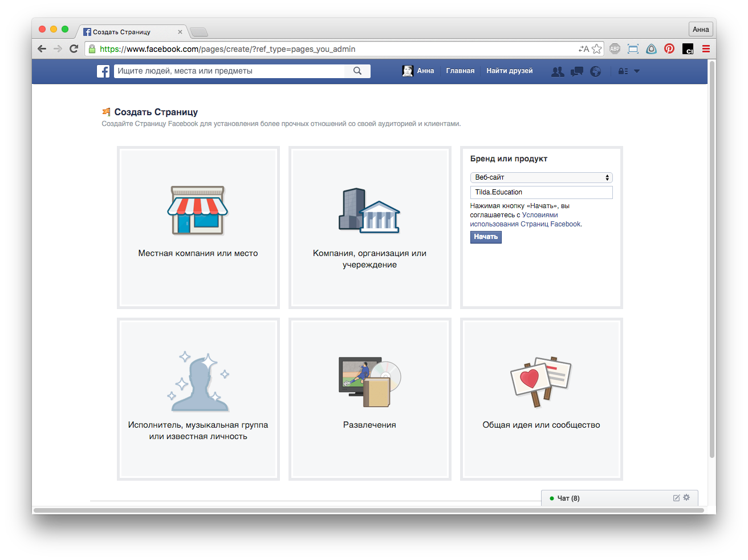Open the friend requests icon

[x=558, y=71]
